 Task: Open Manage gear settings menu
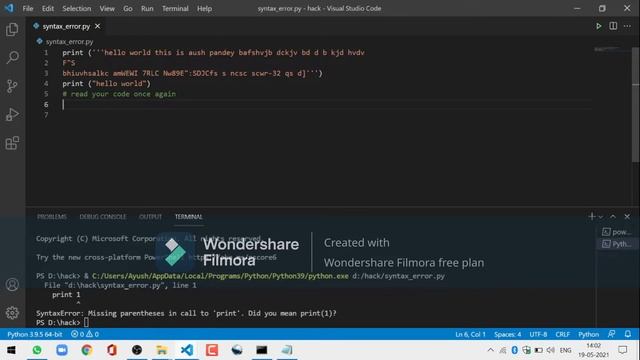pos(12,313)
